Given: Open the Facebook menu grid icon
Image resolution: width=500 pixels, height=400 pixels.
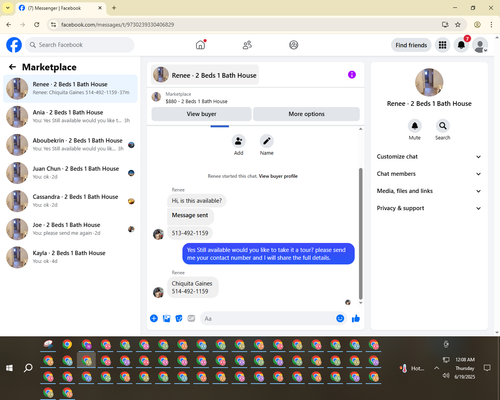Looking at the screenshot, I should click(442, 45).
